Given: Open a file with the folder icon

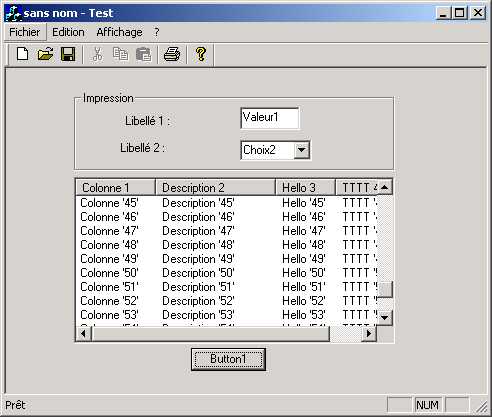Looking at the screenshot, I should tap(45, 54).
